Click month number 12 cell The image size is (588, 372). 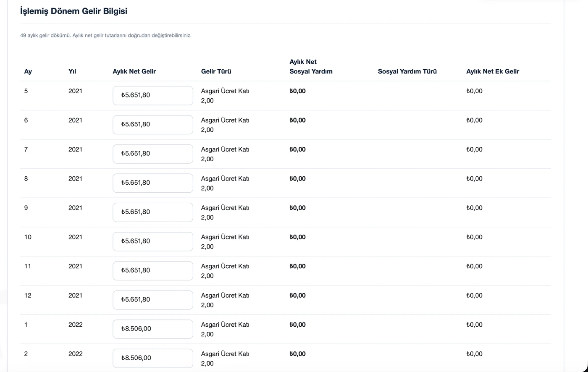click(28, 295)
